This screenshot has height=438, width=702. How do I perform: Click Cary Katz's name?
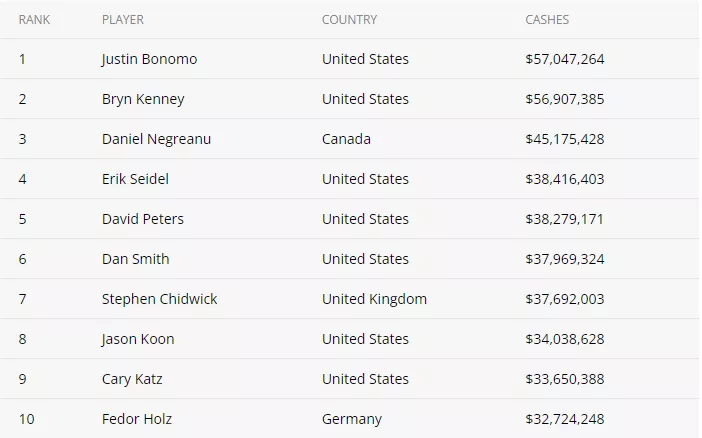[x=132, y=379]
